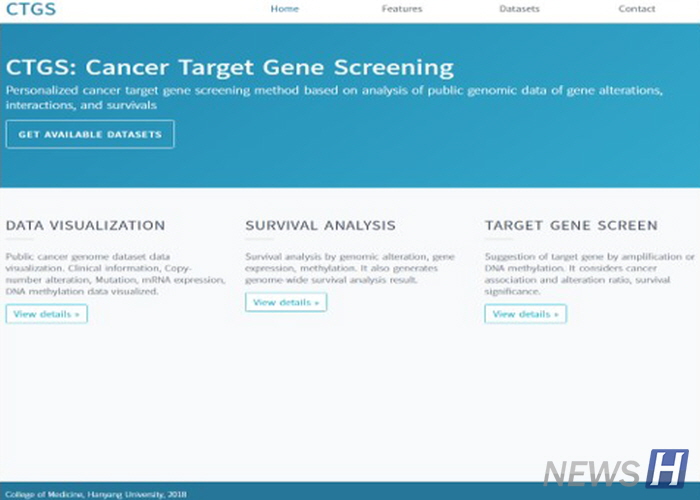Open the Home nav tab
This screenshot has width=700, height=500.
284,9
